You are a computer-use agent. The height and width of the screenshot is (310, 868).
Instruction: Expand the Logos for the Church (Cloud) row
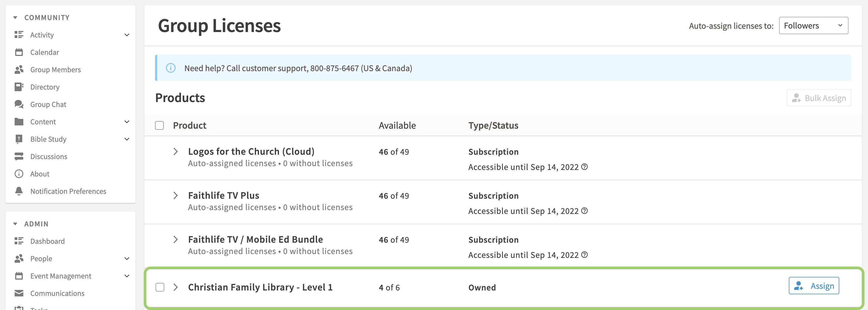click(x=176, y=151)
